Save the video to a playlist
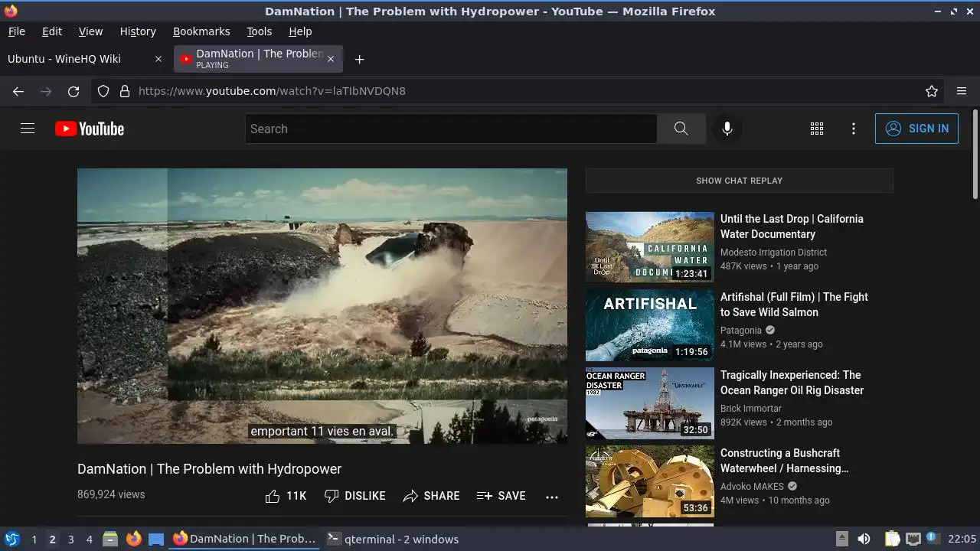The height and width of the screenshot is (551, 980). click(501, 496)
